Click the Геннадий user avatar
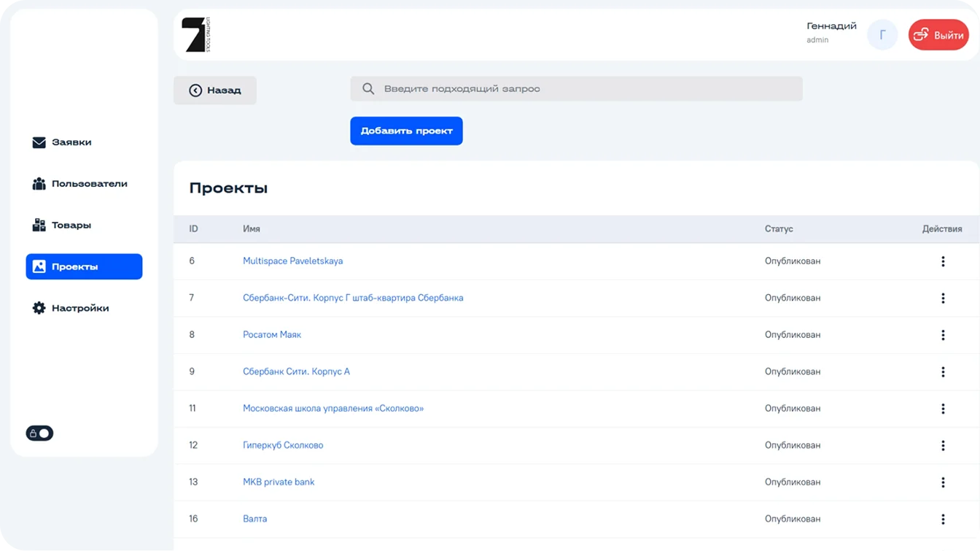The height and width of the screenshot is (551, 980). (882, 35)
